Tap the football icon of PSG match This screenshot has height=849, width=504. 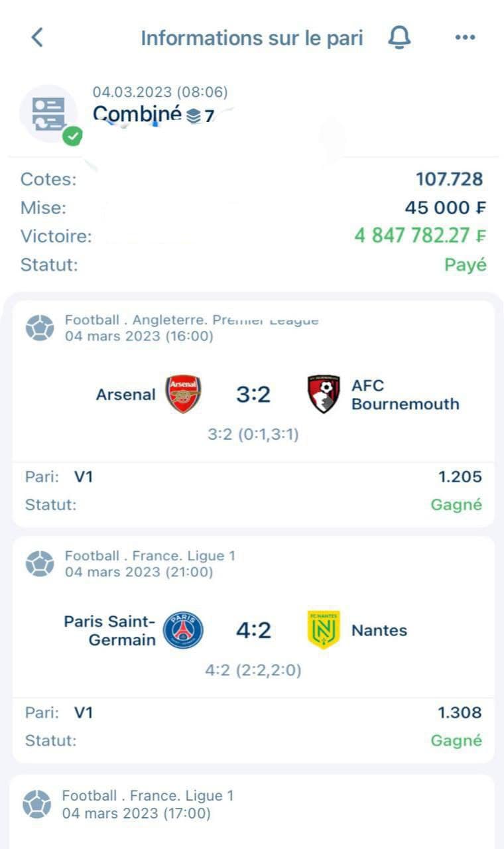tap(39, 564)
